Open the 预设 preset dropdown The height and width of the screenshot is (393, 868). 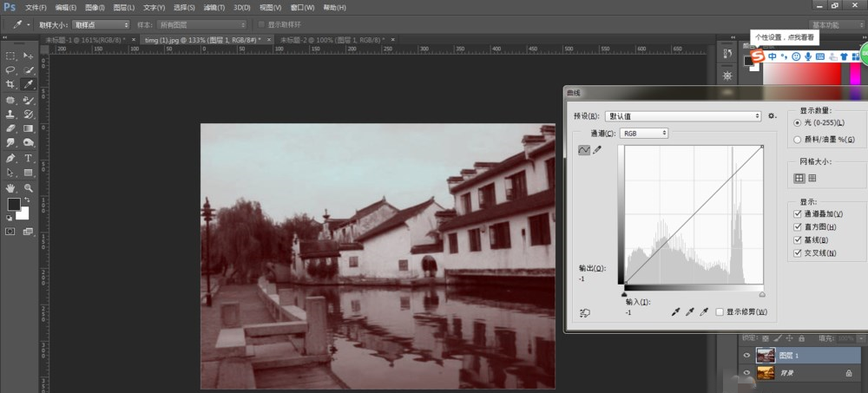[683, 115]
